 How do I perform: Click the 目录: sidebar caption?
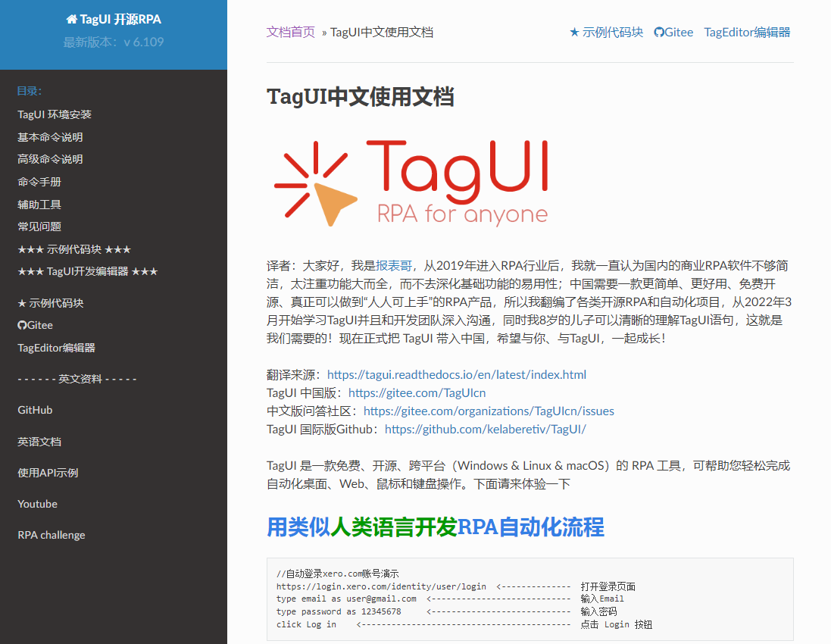(x=29, y=91)
